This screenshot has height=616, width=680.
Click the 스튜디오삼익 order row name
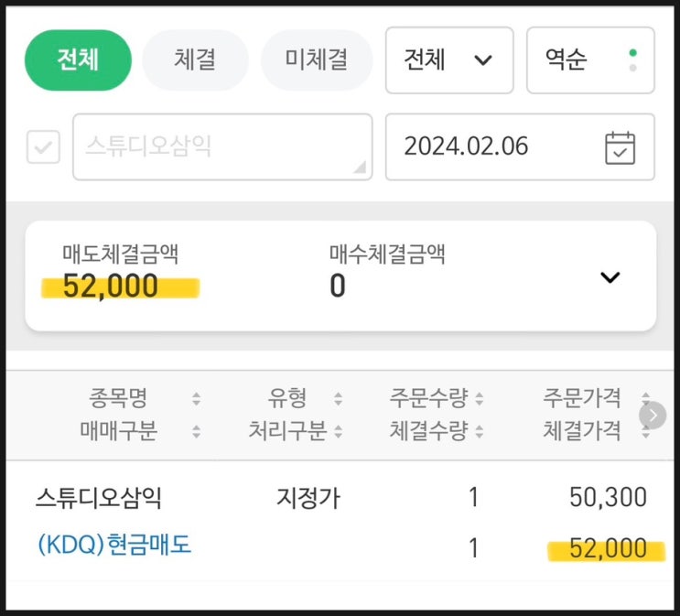[99, 499]
